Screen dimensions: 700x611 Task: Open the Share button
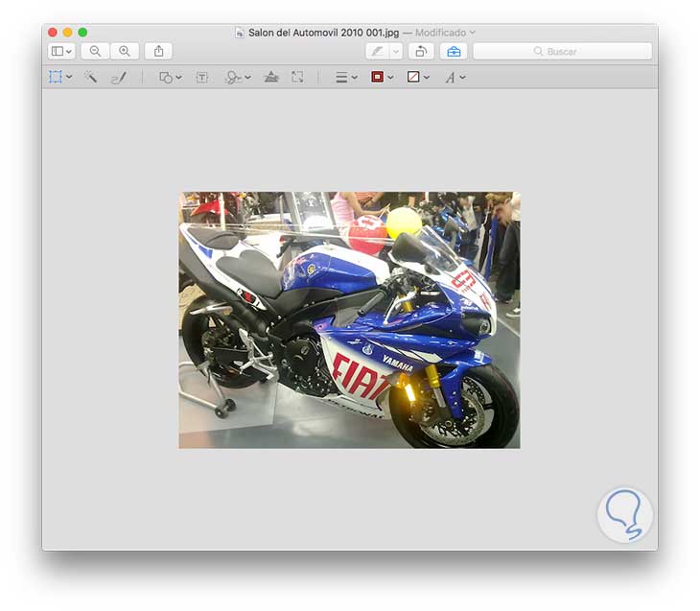click(x=158, y=52)
